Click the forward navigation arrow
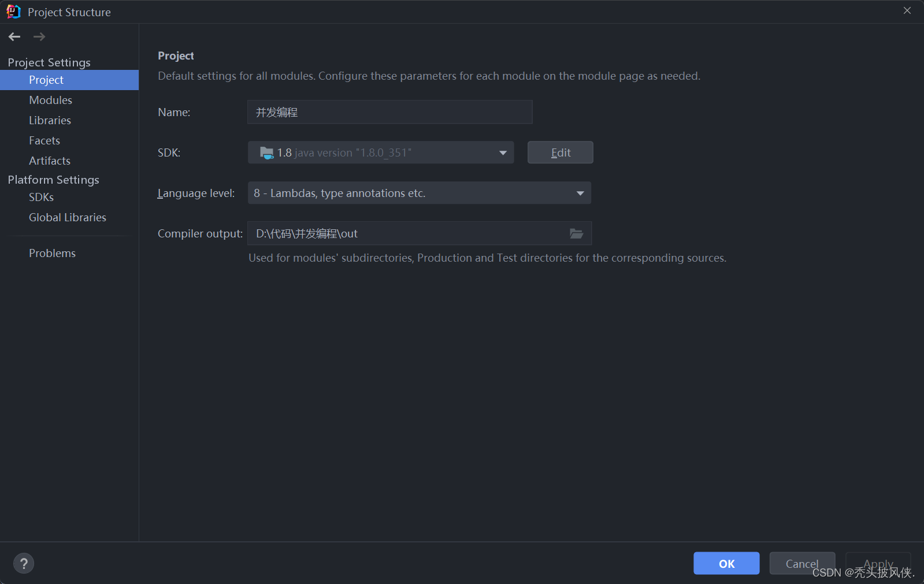 39,37
